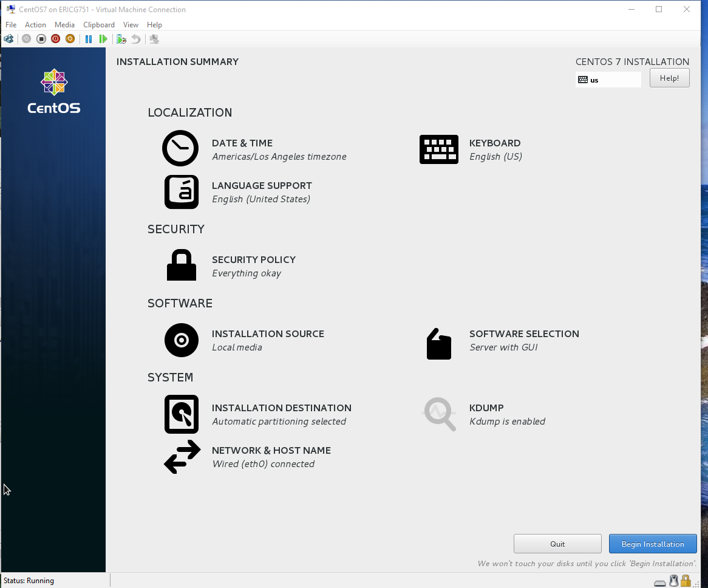Open the Help menu in the menu bar
The width and height of the screenshot is (708, 588).
tap(154, 25)
